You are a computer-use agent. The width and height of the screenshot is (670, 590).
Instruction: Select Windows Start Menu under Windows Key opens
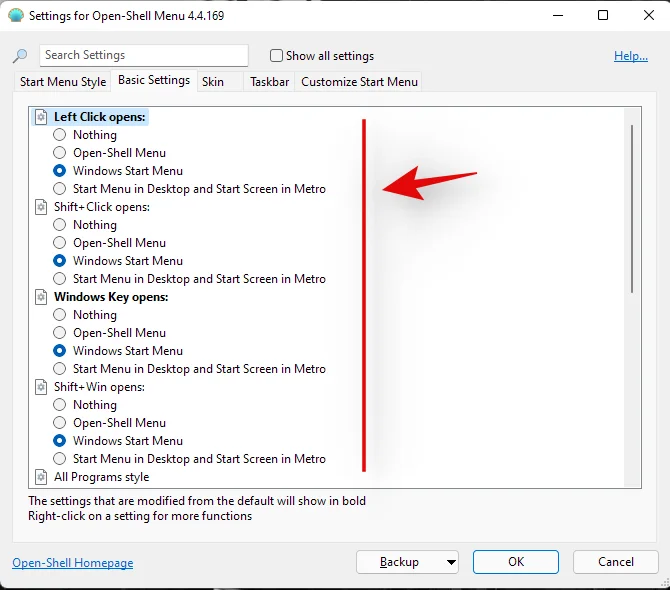[x=59, y=351]
